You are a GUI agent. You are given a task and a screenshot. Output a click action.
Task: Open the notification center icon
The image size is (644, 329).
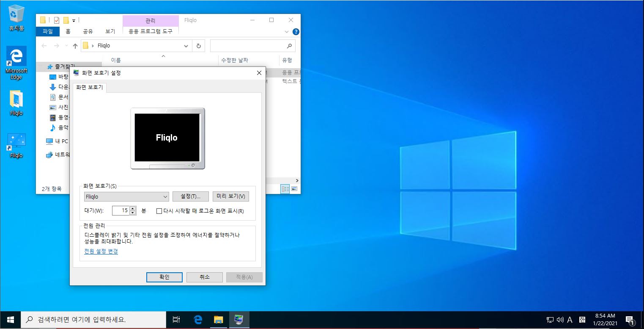pos(630,320)
